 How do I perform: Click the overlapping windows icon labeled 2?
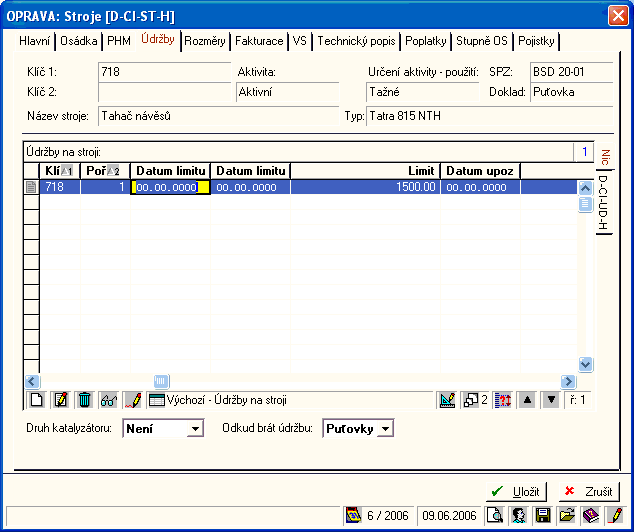click(x=475, y=400)
